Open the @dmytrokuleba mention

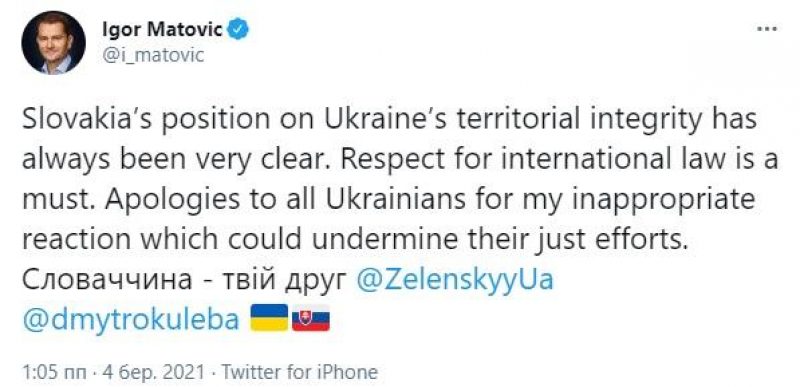[132, 320]
